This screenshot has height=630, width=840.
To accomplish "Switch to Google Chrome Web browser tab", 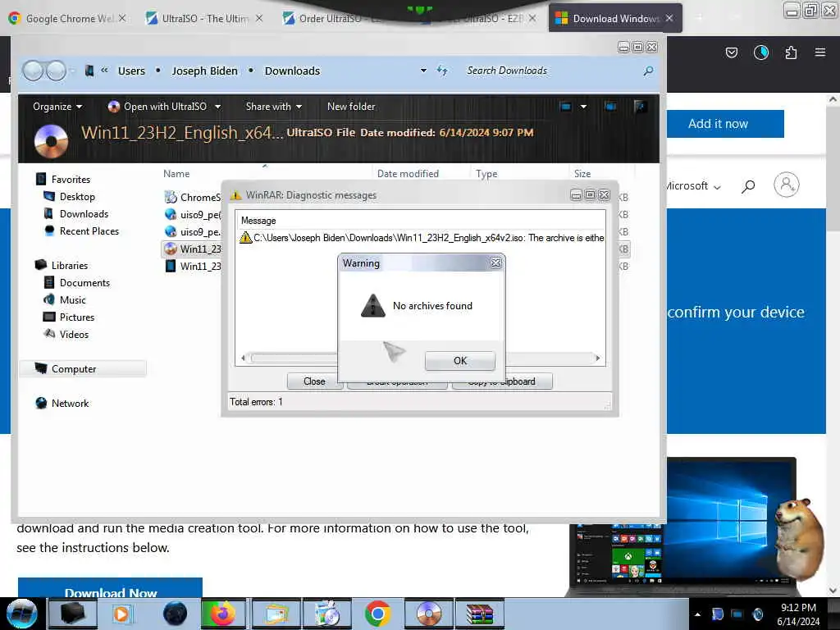I will [x=67, y=18].
